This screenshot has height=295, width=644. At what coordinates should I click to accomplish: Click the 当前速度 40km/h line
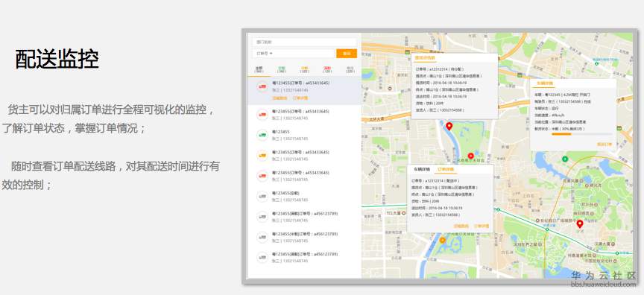tap(549, 115)
